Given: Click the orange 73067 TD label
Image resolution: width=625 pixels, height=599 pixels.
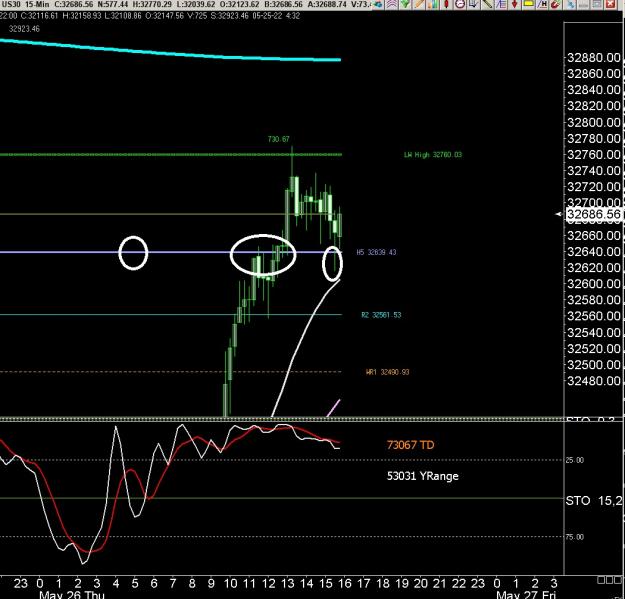Looking at the screenshot, I should coord(411,445).
